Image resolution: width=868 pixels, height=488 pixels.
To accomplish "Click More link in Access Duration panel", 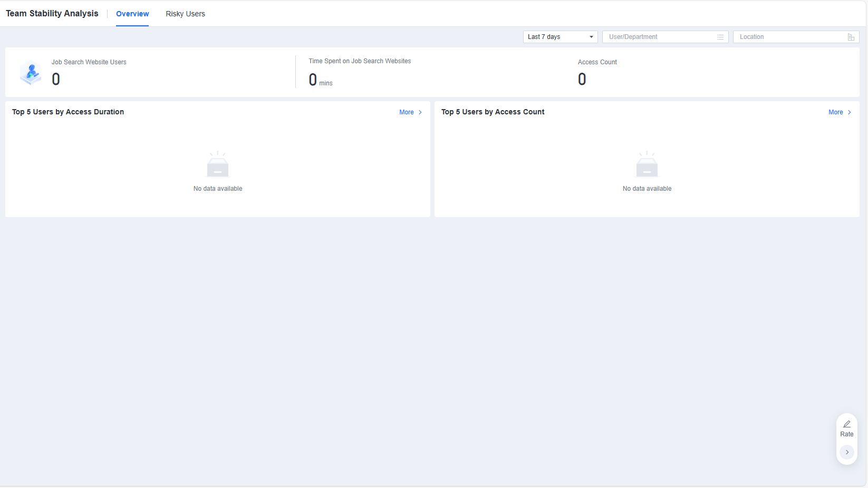I will (x=407, y=112).
